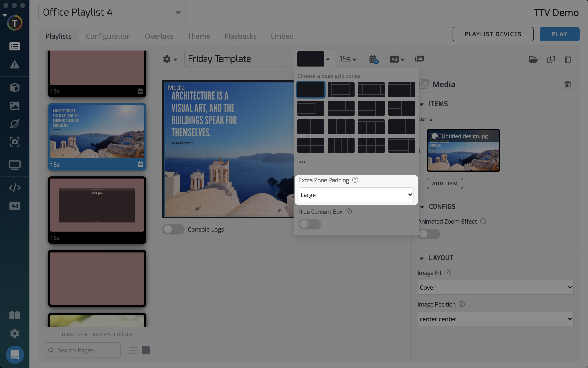Turn on the Animated Zoom Effect switch
Viewport: 588px width, 368px height.
(429, 234)
